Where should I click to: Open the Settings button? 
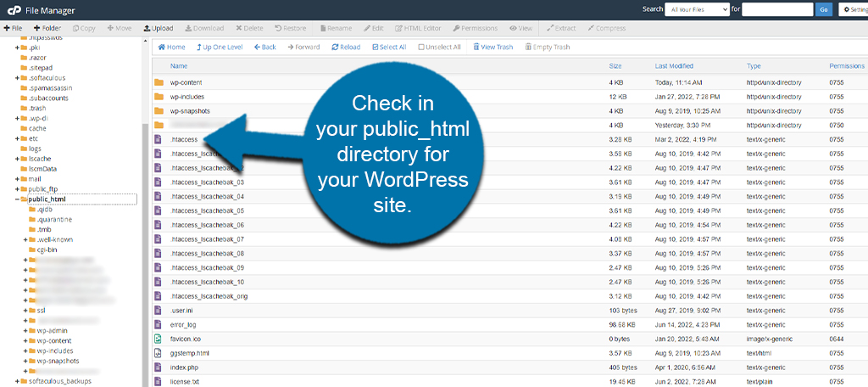pos(854,9)
